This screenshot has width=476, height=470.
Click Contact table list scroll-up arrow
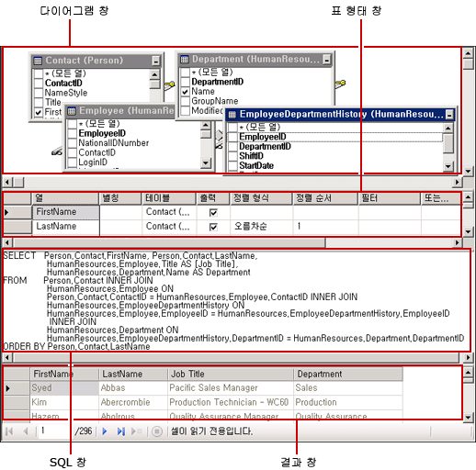[x=154, y=74]
